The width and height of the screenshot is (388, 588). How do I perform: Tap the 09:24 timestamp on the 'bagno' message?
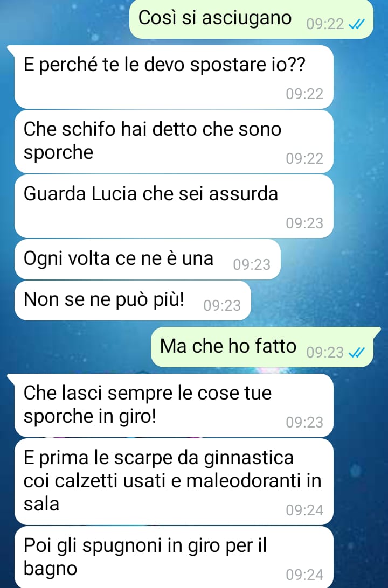tap(304, 575)
